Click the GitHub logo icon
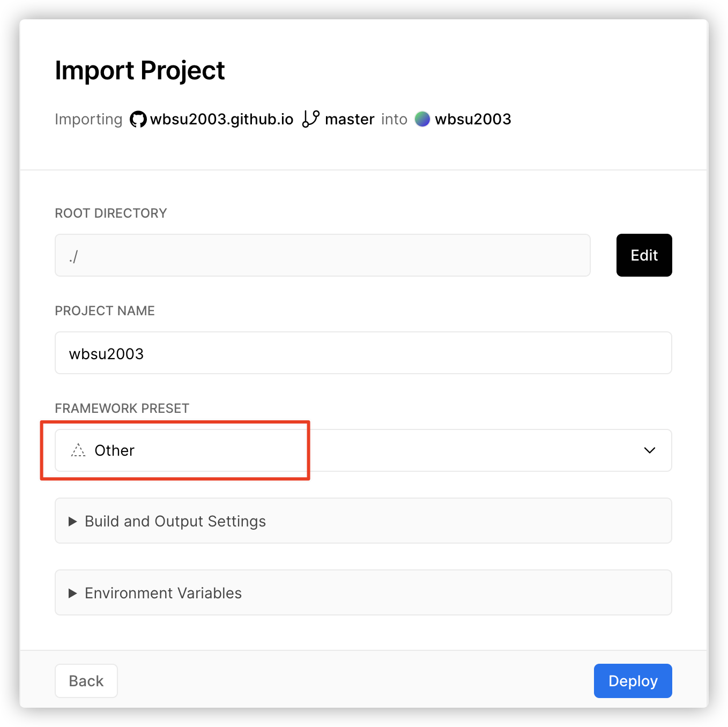This screenshot has height=727, width=728. tap(138, 119)
